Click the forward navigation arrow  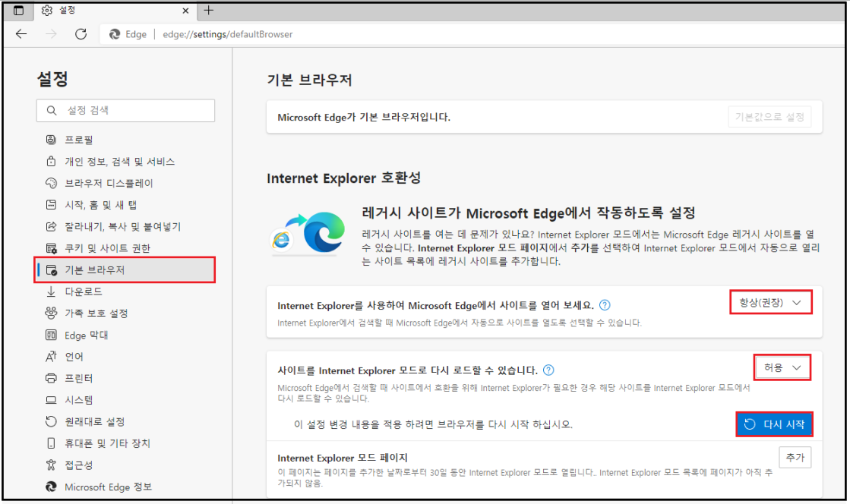[51, 34]
